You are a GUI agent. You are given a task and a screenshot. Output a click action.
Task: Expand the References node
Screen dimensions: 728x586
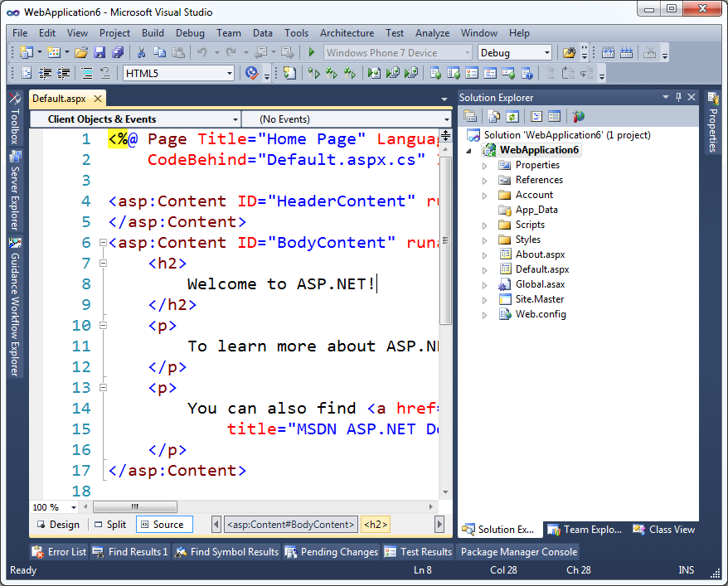point(485,181)
